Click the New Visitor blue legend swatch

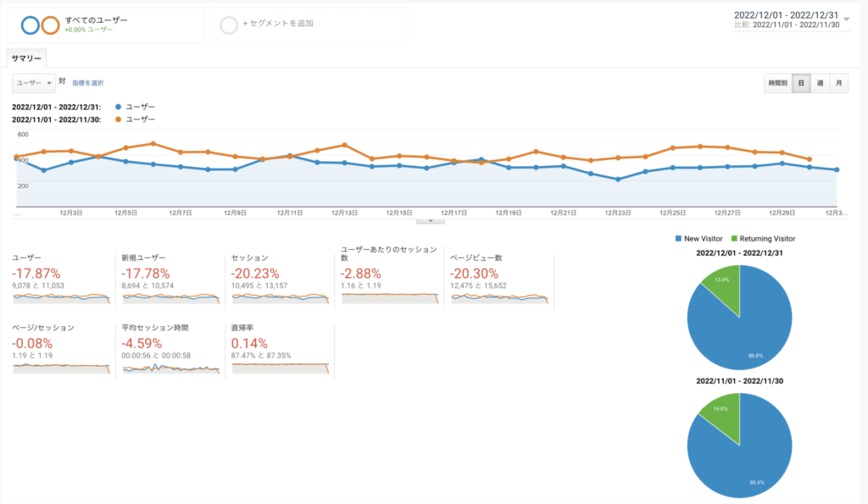click(678, 238)
